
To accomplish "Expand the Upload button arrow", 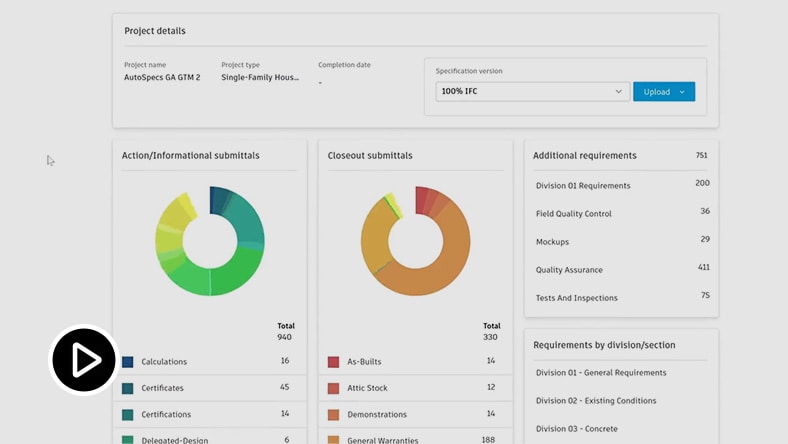I will click(683, 92).
